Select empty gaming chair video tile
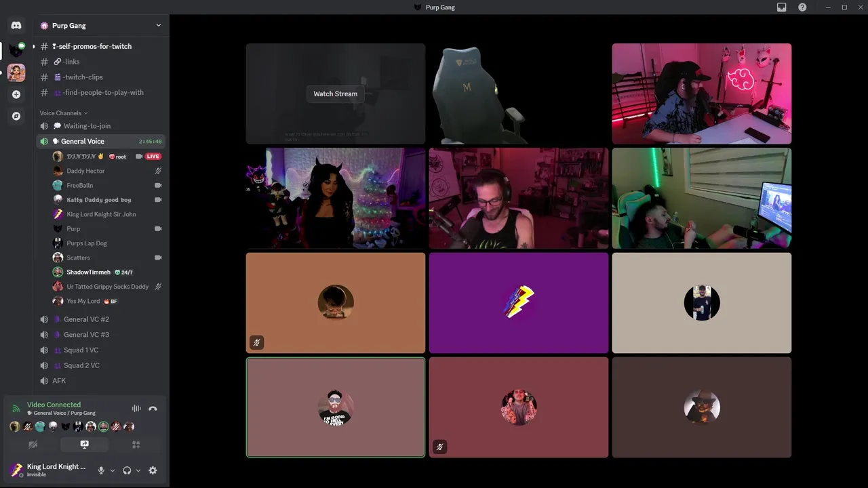868x488 pixels. pyautogui.click(x=519, y=94)
